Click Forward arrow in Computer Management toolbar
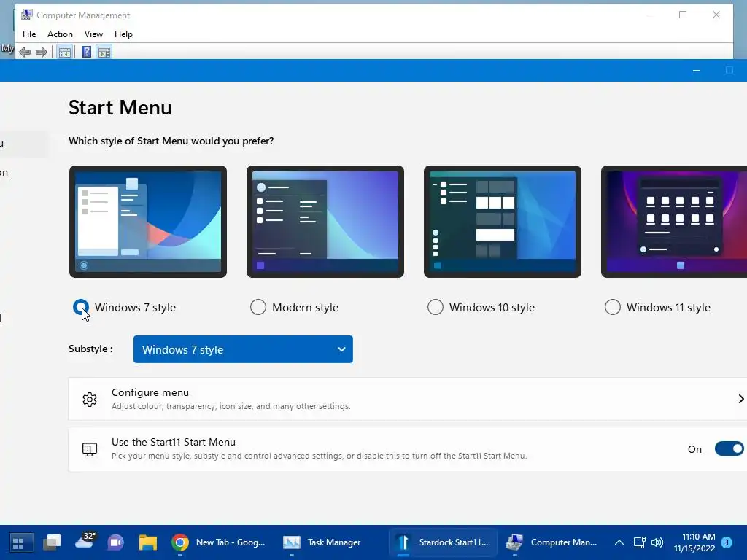The width and height of the screenshot is (747, 560). click(42, 52)
